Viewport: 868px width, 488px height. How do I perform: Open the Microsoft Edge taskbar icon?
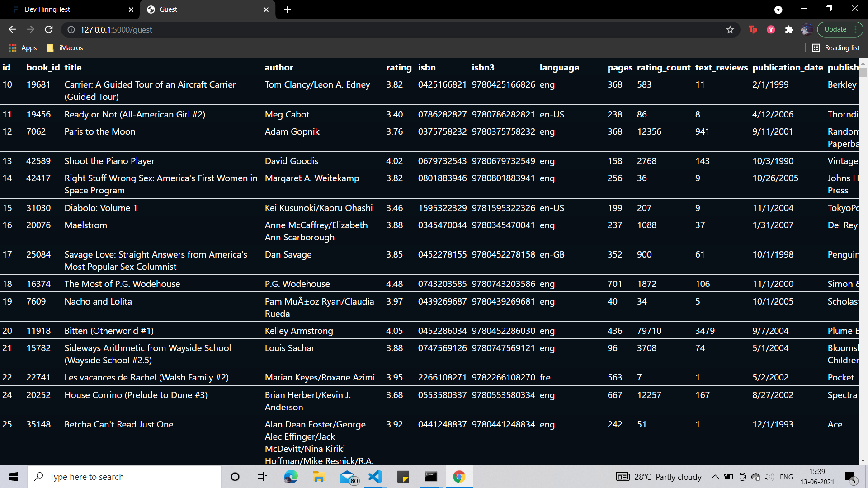point(291,477)
